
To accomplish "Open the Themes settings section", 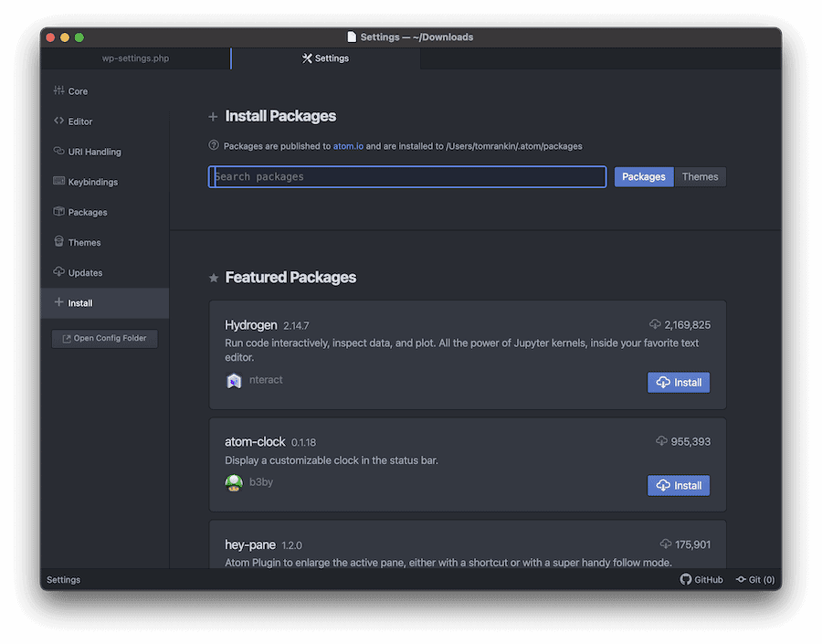I will pos(84,241).
